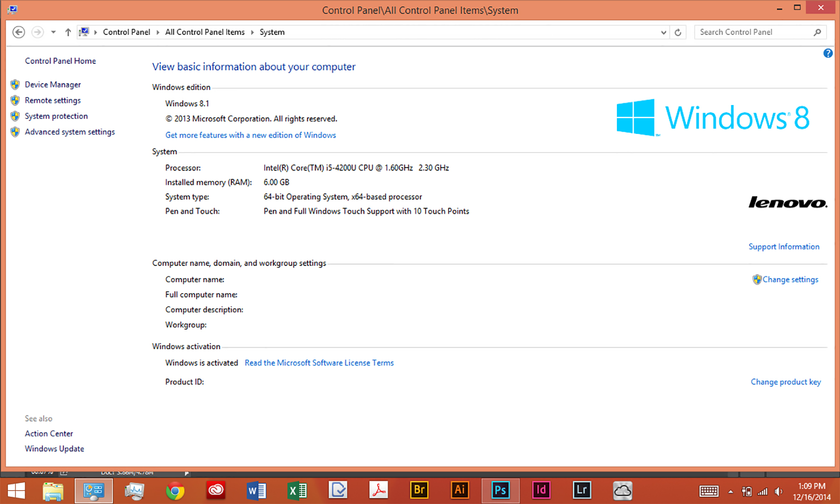Open Control Panel Home
The height and width of the screenshot is (504, 840).
click(x=61, y=61)
